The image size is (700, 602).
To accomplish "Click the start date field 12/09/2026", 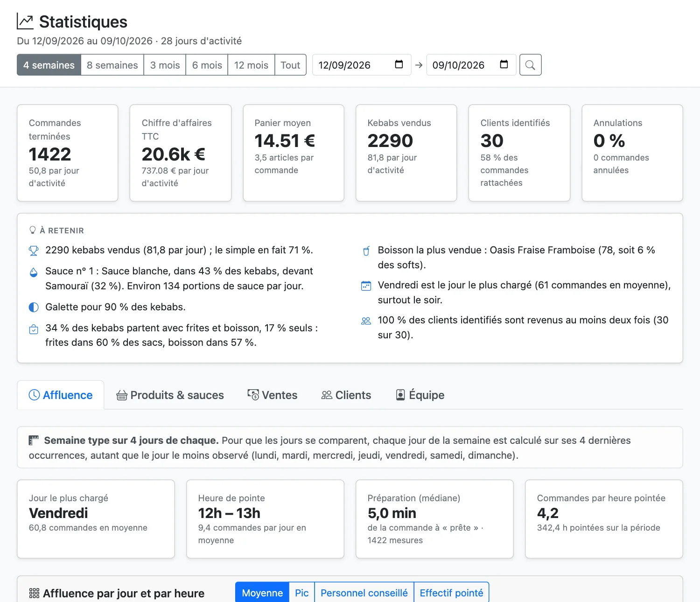I will coord(362,65).
